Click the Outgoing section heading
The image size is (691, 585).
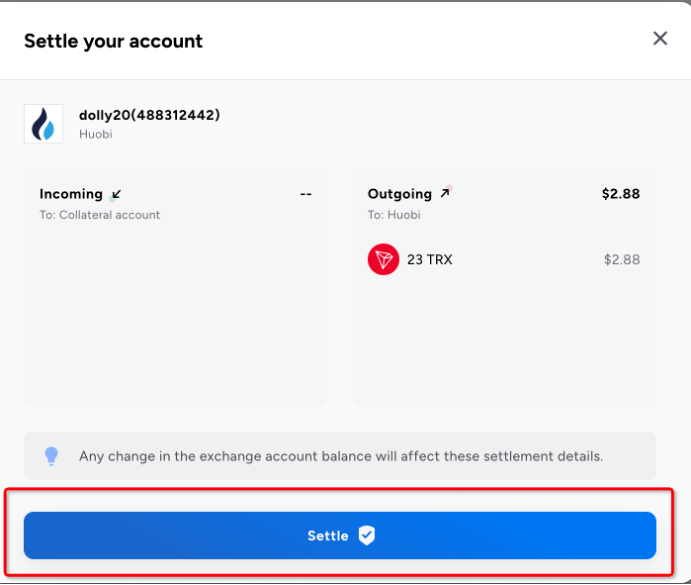(x=399, y=194)
